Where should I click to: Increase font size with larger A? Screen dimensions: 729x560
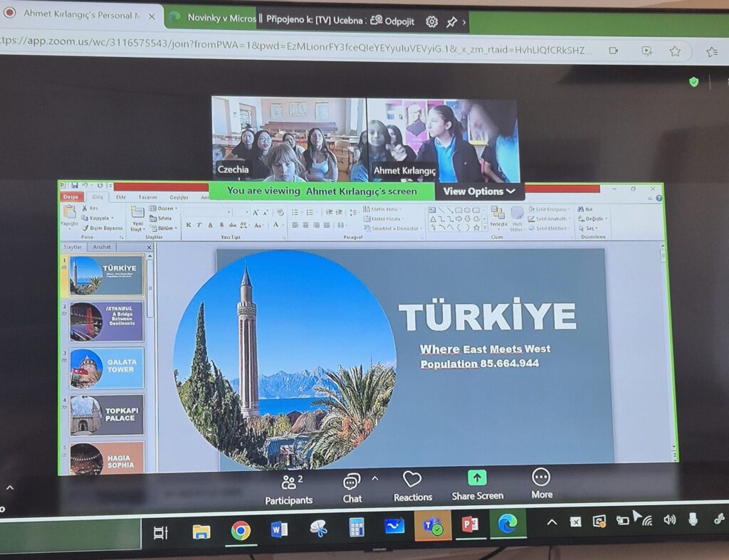[256, 212]
